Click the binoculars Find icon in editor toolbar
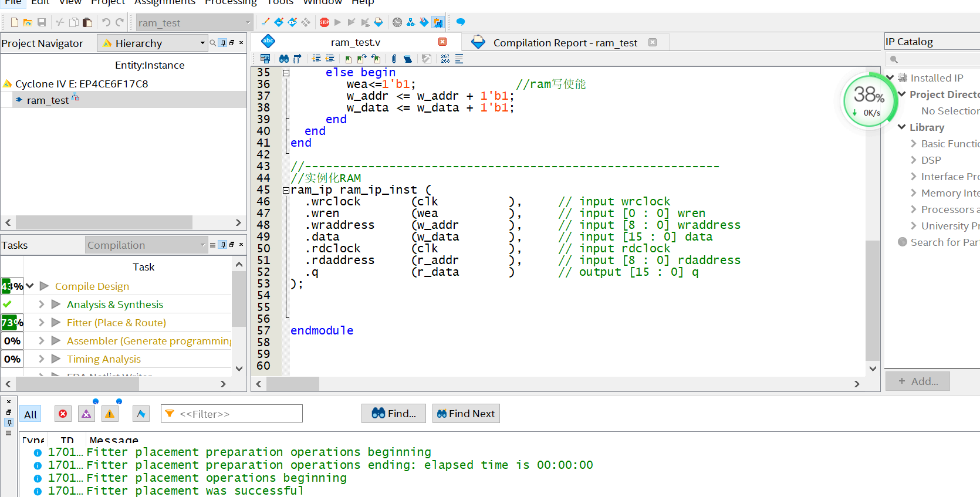 (x=284, y=59)
